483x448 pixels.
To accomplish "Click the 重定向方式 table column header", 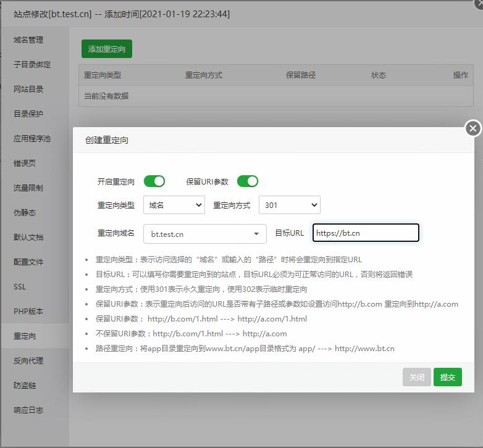I will (204, 75).
